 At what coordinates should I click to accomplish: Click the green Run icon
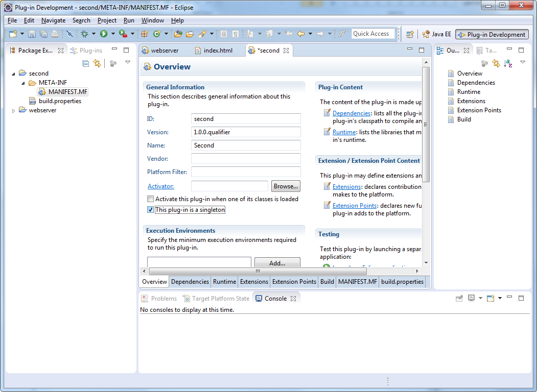(104, 34)
